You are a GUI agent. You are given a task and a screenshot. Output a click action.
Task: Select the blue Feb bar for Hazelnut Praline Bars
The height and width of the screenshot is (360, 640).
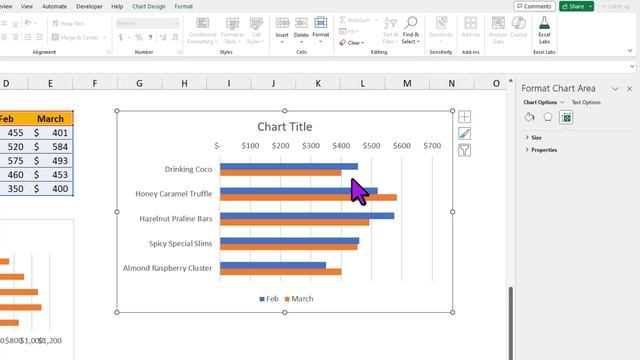tap(307, 216)
